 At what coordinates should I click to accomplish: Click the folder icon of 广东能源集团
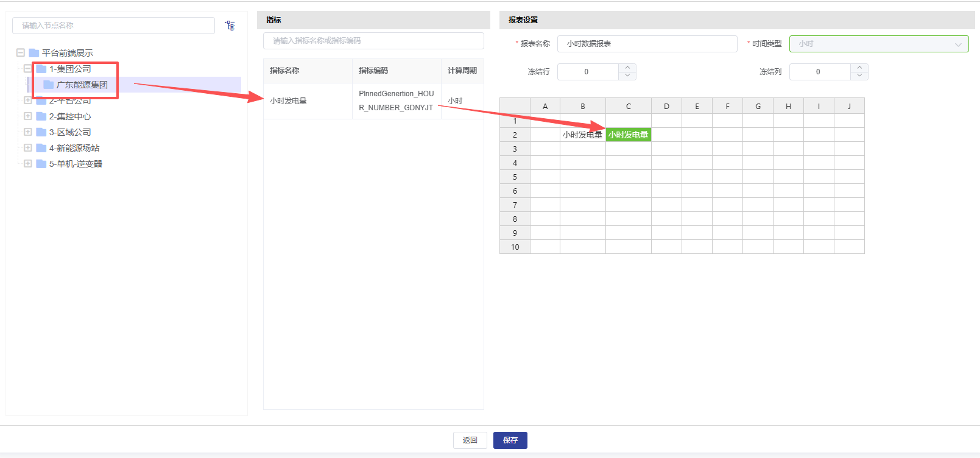point(49,85)
